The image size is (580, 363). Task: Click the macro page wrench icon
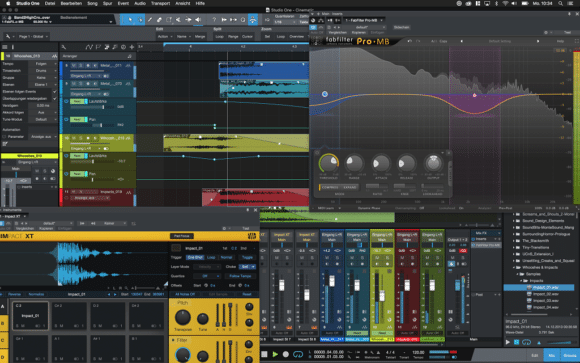pyautogui.click(x=8, y=37)
